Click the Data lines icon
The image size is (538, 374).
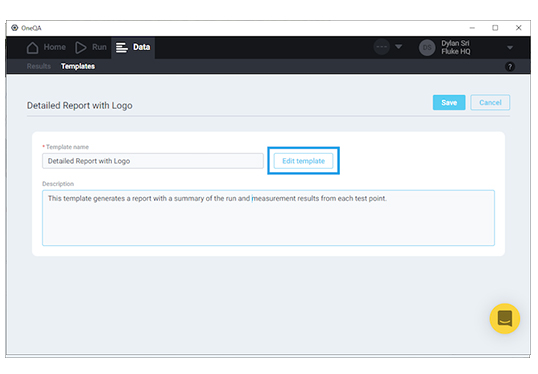(x=121, y=47)
